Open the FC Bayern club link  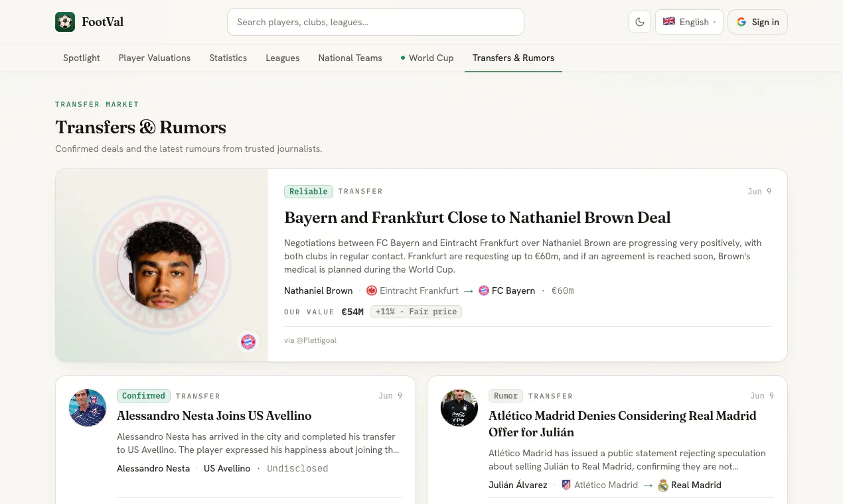click(513, 290)
